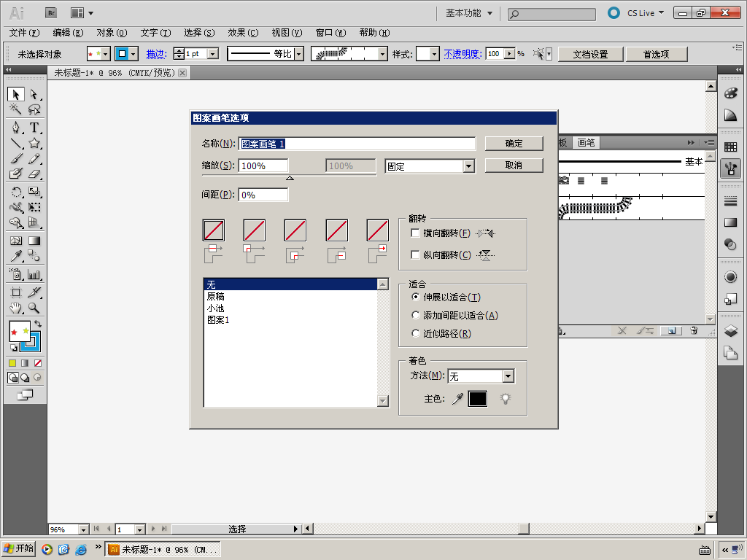Click the Eyedropper icon beside key color
Viewport: 747px width, 560px height.
coord(457,399)
